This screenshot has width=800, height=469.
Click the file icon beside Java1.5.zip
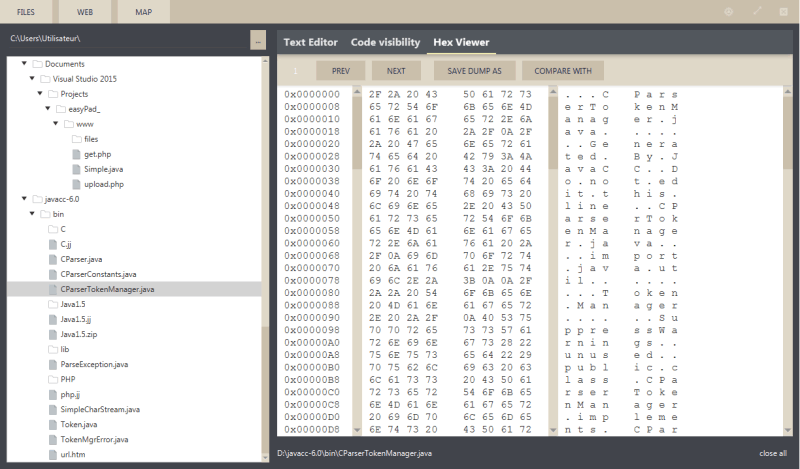point(52,334)
